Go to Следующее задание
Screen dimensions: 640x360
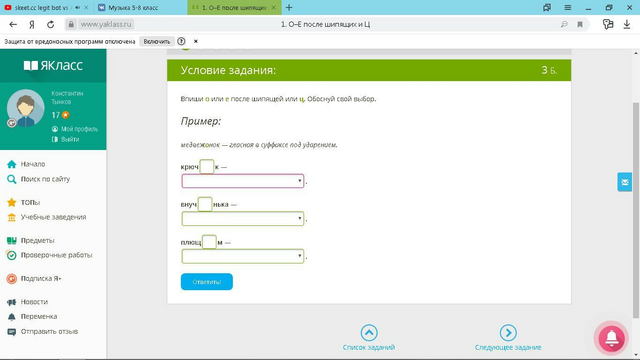[508, 338]
